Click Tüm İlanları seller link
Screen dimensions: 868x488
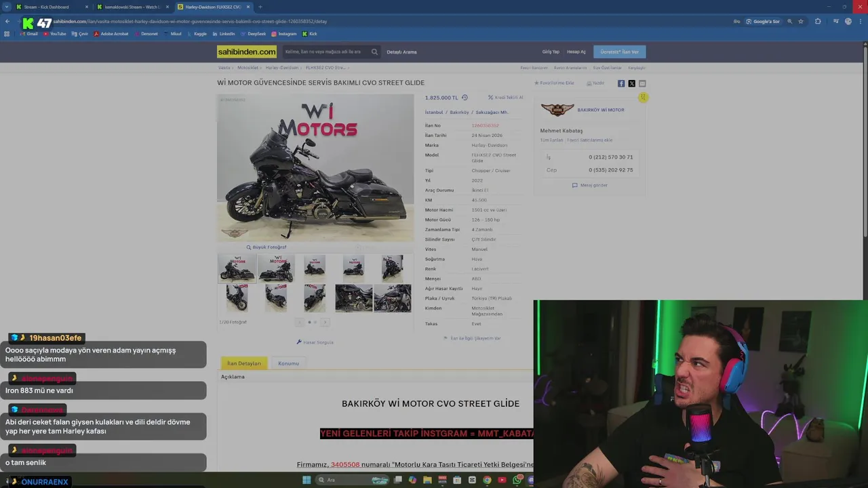pos(551,140)
